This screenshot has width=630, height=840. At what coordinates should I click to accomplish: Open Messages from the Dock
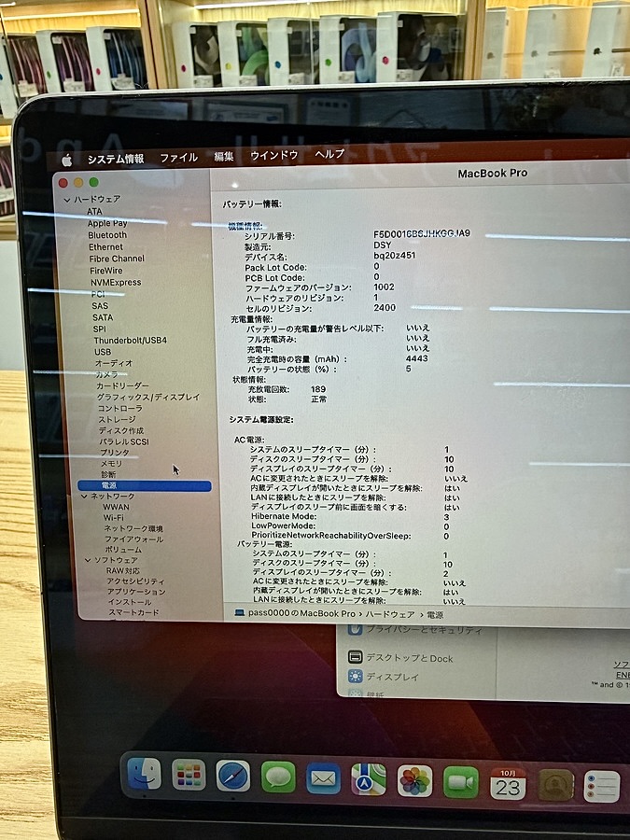coord(278,777)
